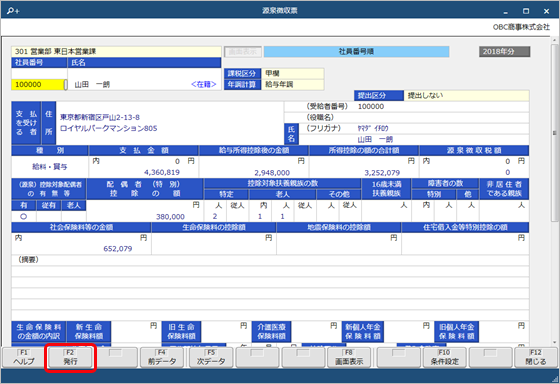Image resolution: width=560 pixels, height=384 pixels.
Task: Click the 生命保険料の控除額 header
Action: [214, 227]
